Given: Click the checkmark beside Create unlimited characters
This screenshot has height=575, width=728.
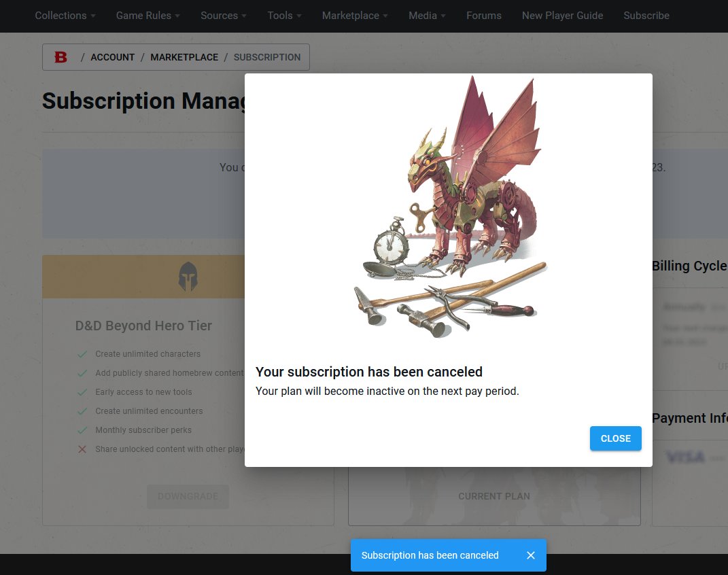Looking at the screenshot, I should point(82,354).
